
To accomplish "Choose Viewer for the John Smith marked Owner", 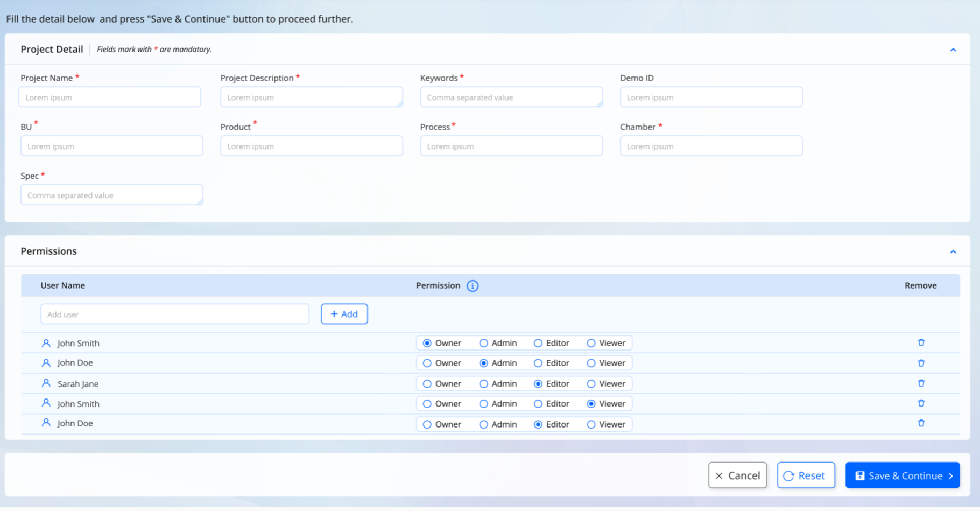I will [x=591, y=343].
